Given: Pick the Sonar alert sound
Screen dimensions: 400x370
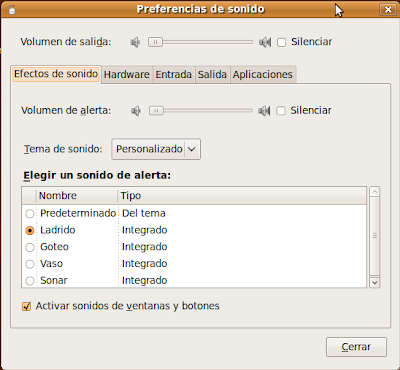Looking at the screenshot, I should click(x=30, y=281).
